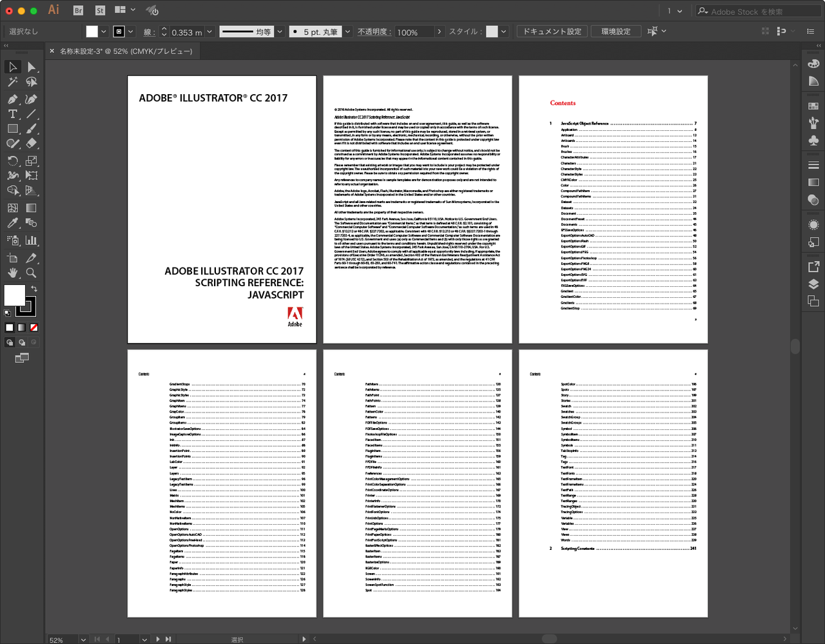Select the Curvature tool

click(x=31, y=99)
